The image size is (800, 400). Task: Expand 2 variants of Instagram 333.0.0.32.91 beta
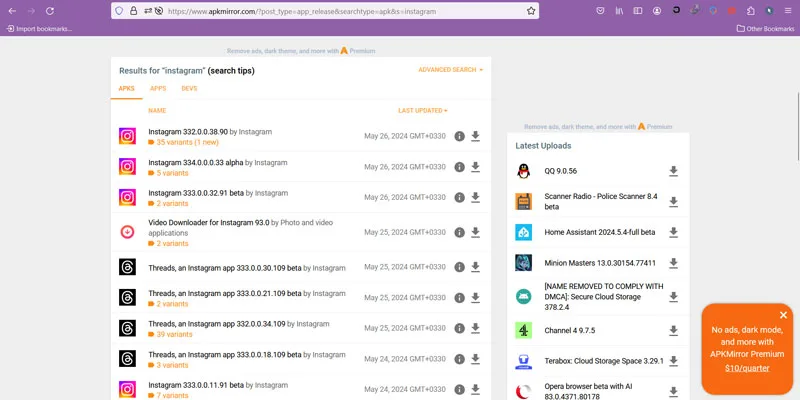pyautogui.click(x=168, y=204)
